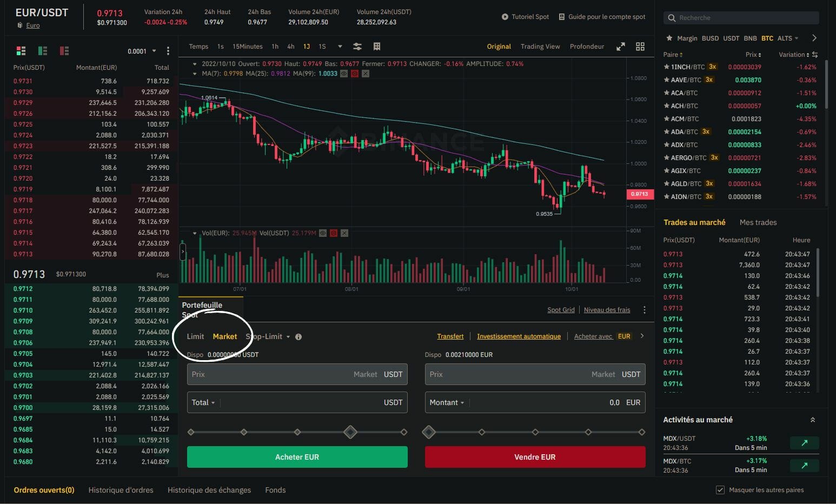The height and width of the screenshot is (504, 836).
Task: Click info icon next to Stop-Limit
Action: coord(298,337)
